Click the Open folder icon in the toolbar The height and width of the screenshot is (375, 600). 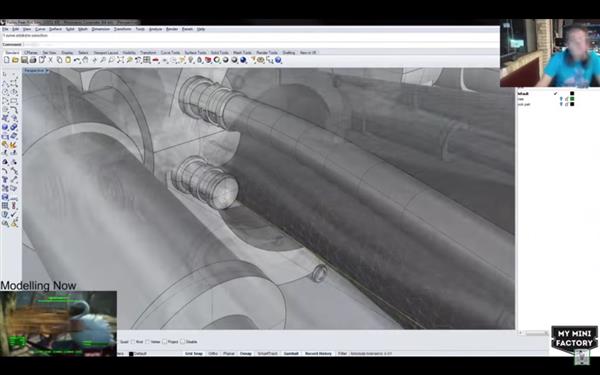tap(15, 60)
